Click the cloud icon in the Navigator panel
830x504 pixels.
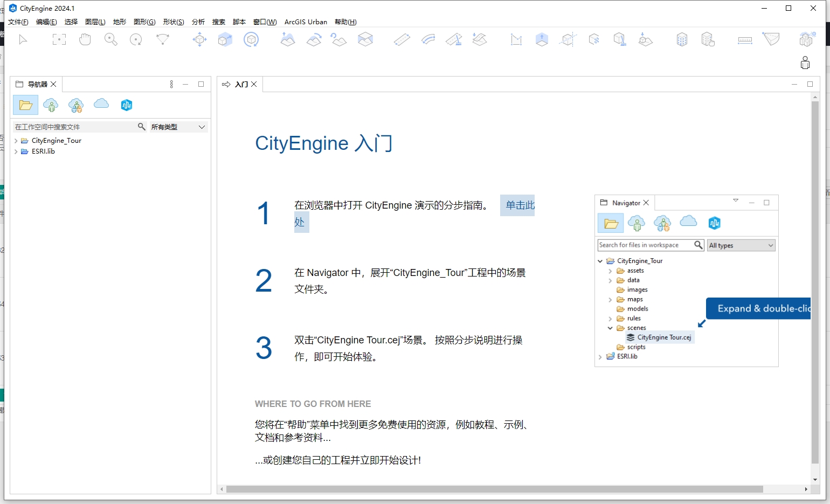click(x=101, y=104)
